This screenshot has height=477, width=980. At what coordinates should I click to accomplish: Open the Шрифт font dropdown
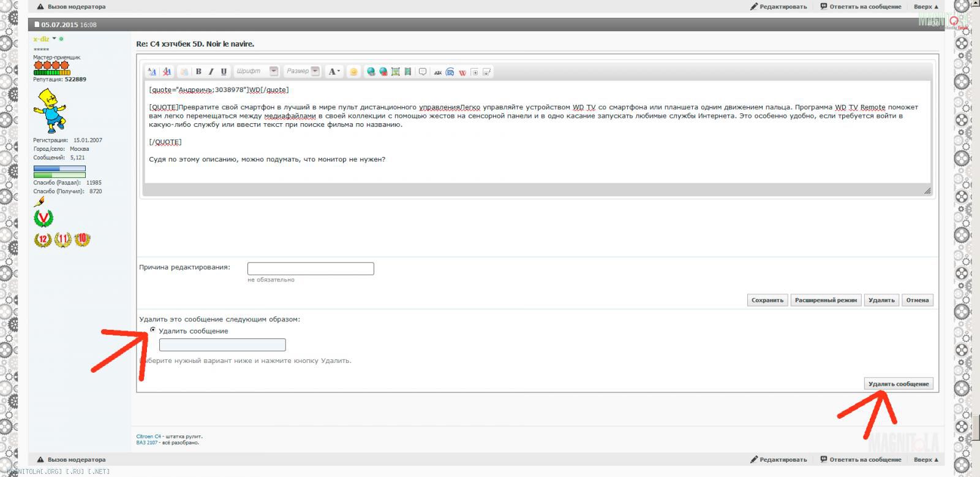click(274, 71)
